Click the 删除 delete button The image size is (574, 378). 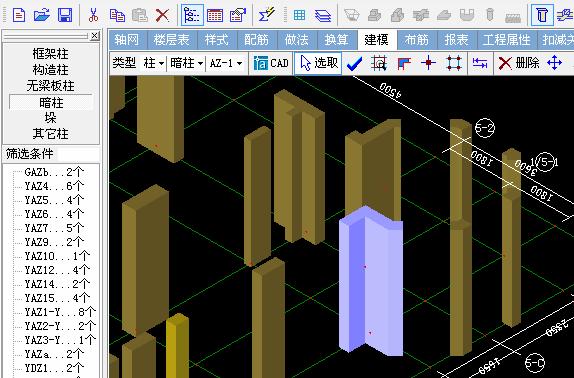pyautogui.click(x=519, y=63)
